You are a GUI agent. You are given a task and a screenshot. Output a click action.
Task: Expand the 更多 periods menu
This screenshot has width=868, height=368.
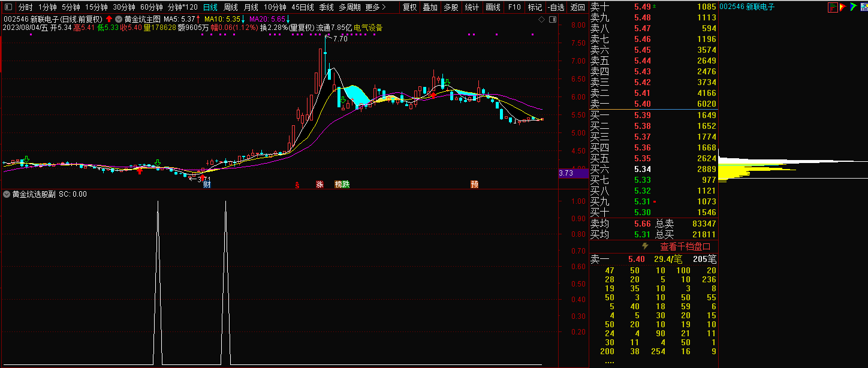click(x=375, y=8)
